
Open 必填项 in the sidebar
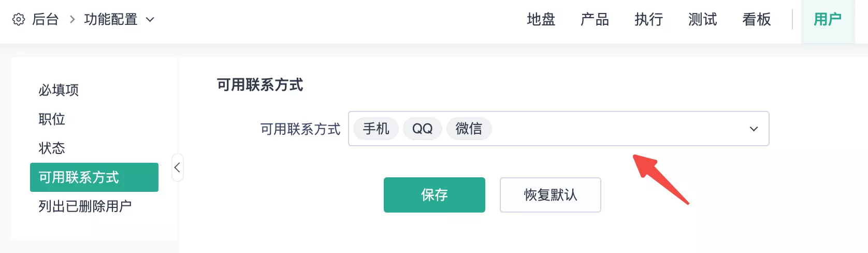click(59, 90)
